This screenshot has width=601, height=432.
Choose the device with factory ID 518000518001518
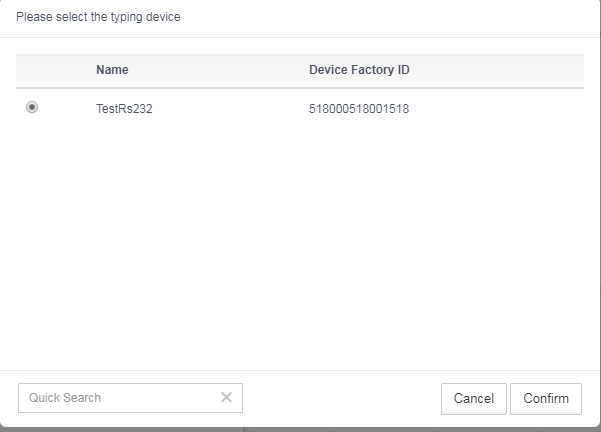coord(32,107)
